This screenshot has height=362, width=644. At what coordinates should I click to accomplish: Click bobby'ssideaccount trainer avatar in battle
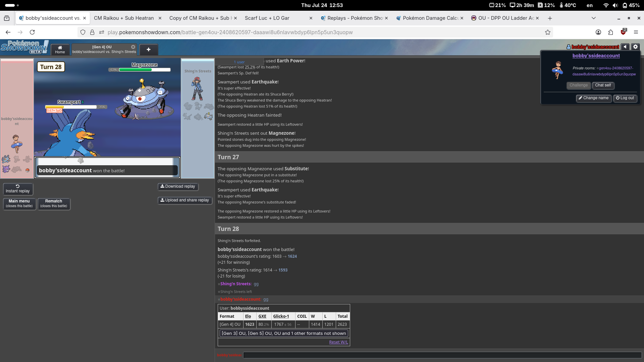(x=16, y=143)
